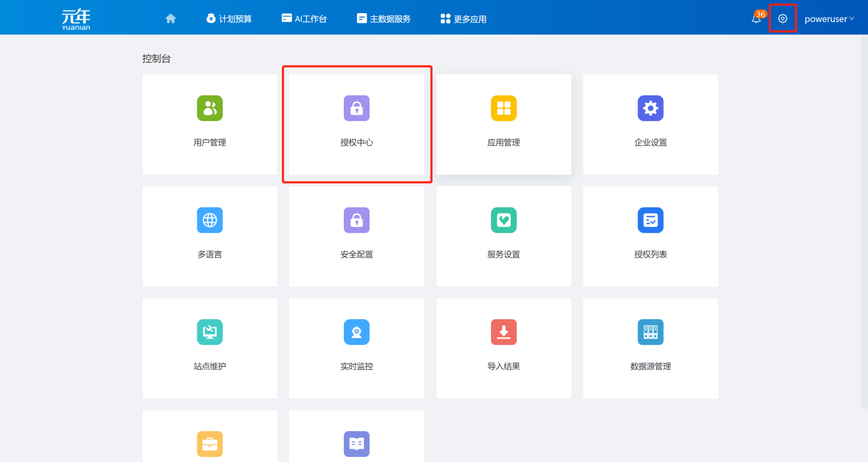Open the 安全配置 tile

click(x=356, y=236)
